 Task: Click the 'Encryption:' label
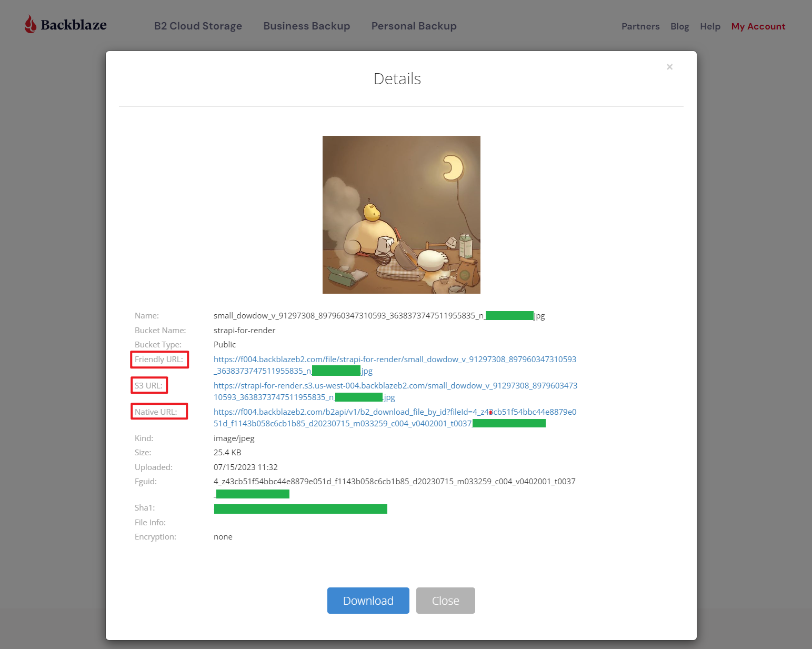pos(155,536)
